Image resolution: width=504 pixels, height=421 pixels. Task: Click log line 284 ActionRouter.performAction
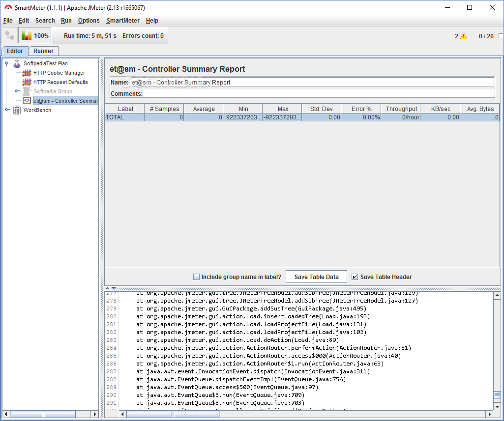273,348
